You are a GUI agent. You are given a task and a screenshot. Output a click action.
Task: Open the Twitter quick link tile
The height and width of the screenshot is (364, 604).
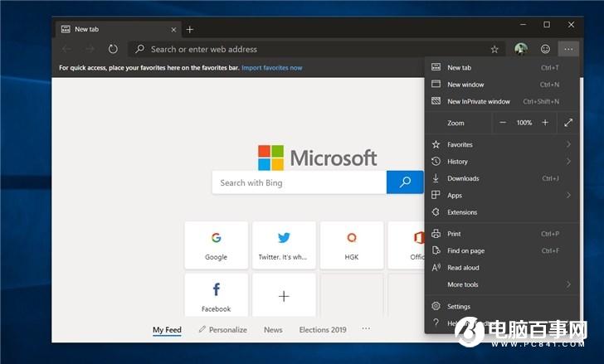click(x=284, y=245)
